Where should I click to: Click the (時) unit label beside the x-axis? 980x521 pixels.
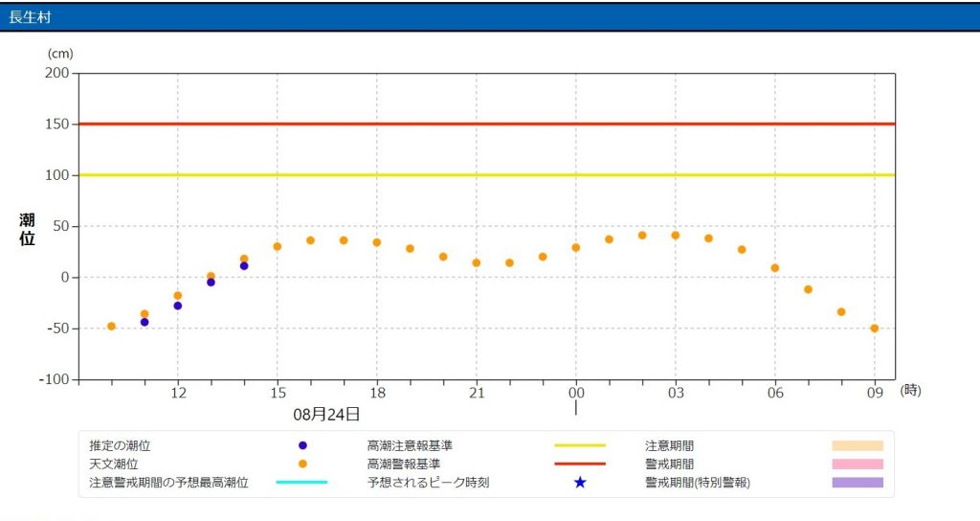[x=911, y=391]
